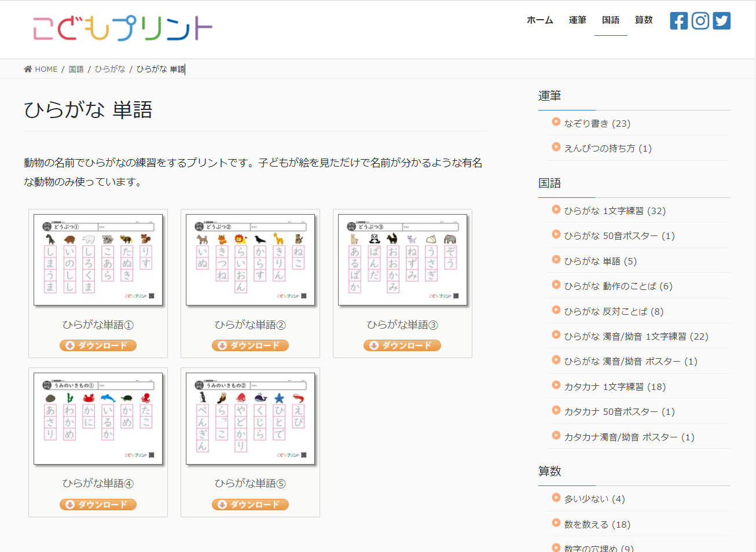Click the orange arrow bullet beside なぞり書き (23)
756x552 pixels.
[556, 122]
